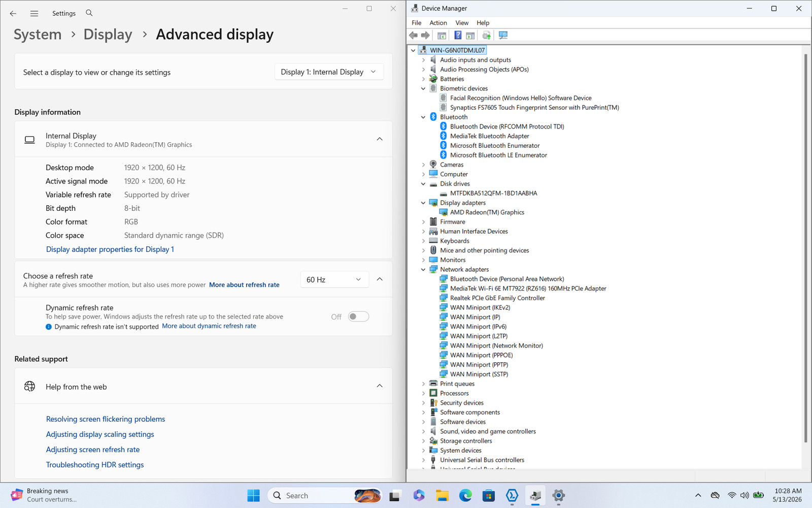Screen dimensions: 812x508
Task: Open Adjusting screen refresh rate link
Action: (x=93, y=450)
